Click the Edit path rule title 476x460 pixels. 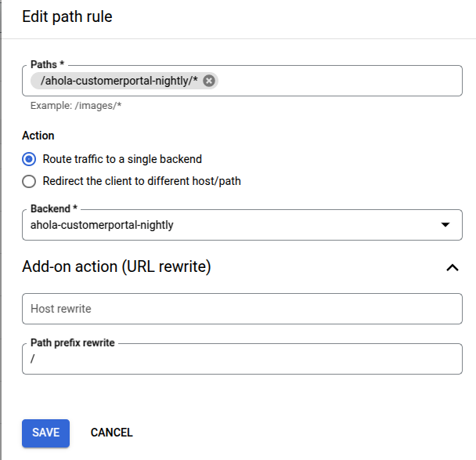click(67, 16)
